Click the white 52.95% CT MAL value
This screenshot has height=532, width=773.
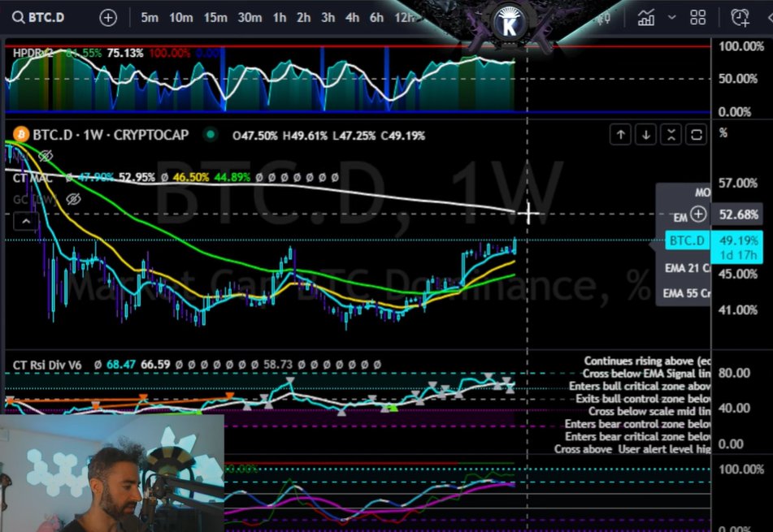pos(137,177)
